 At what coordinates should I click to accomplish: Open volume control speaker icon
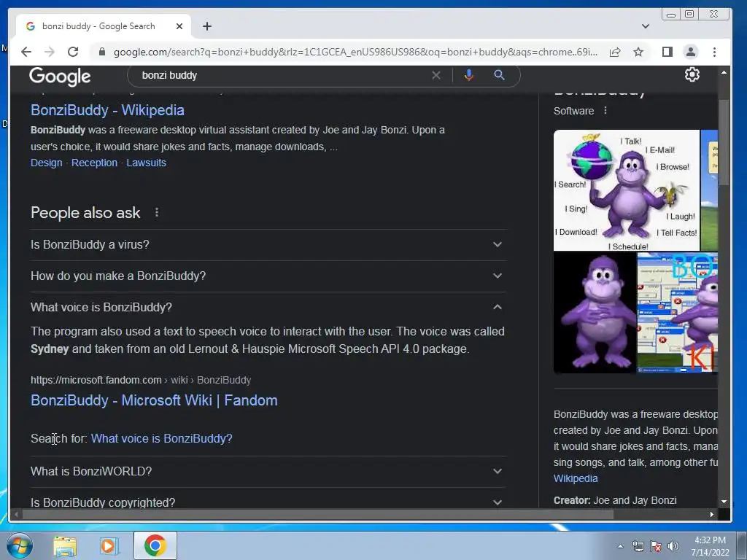point(673,546)
